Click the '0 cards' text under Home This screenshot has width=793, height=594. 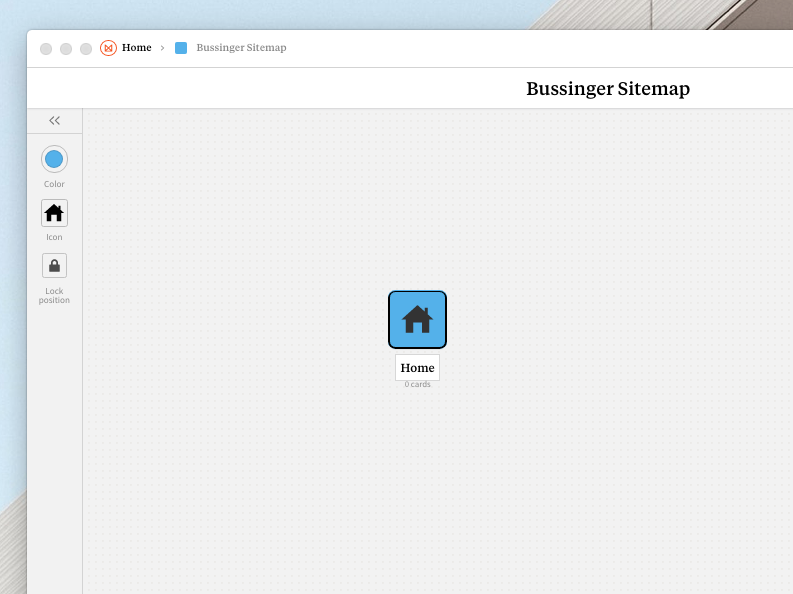417,384
